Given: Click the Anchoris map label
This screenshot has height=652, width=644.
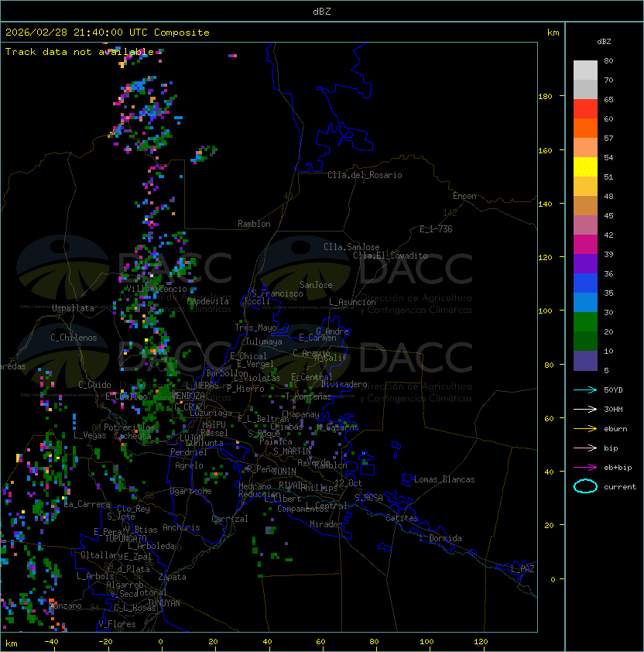Looking at the screenshot, I should pyautogui.click(x=181, y=527).
